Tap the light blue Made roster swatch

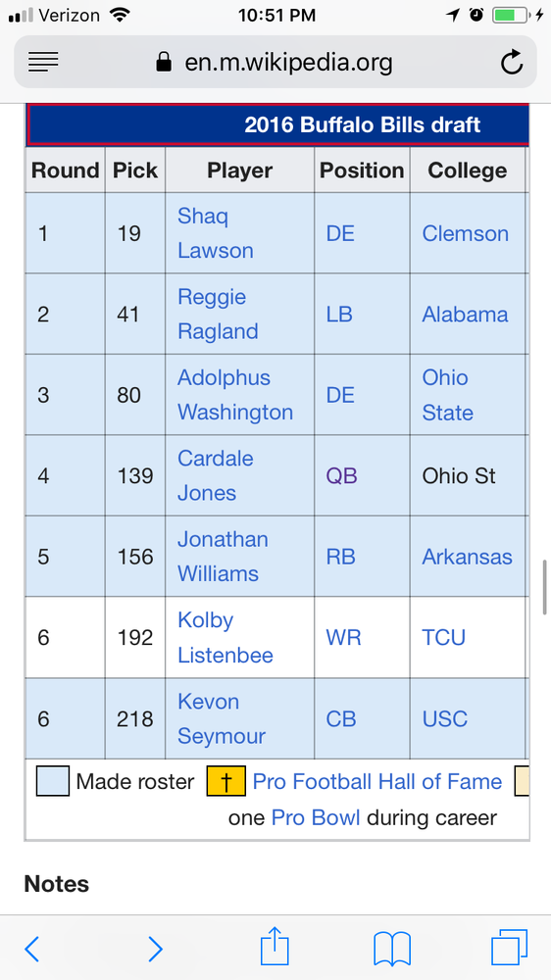pos(53,781)
